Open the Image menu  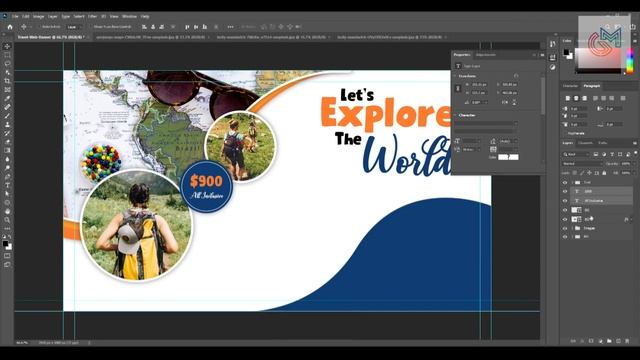coord(38,16)
